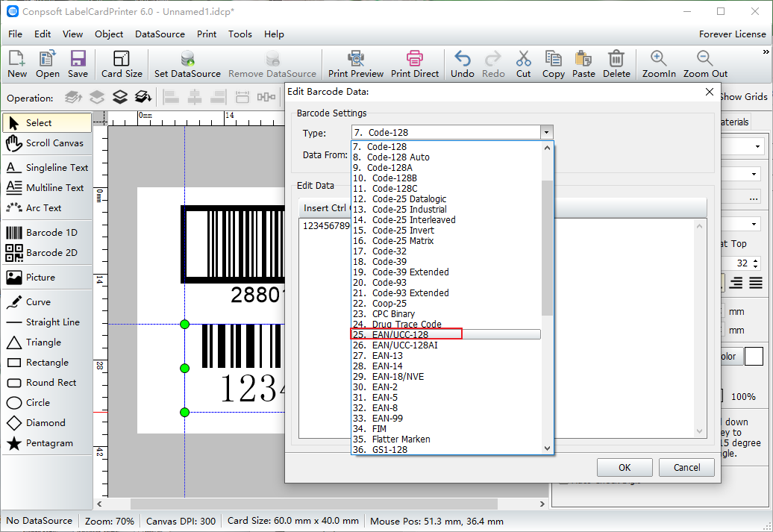Launch Print Preview from the toolbar
773x532 pixels.
(x=355, y=64)
